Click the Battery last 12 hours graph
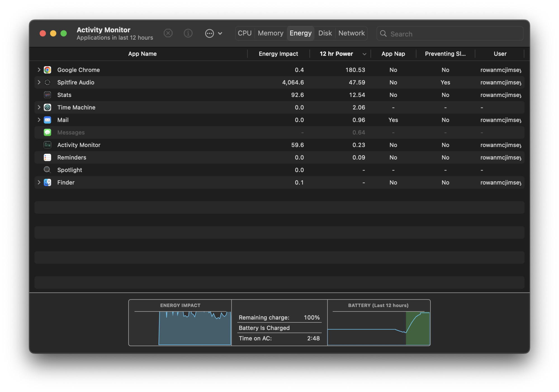This screenshot has width=559, height=392. [x=378, y=328]
